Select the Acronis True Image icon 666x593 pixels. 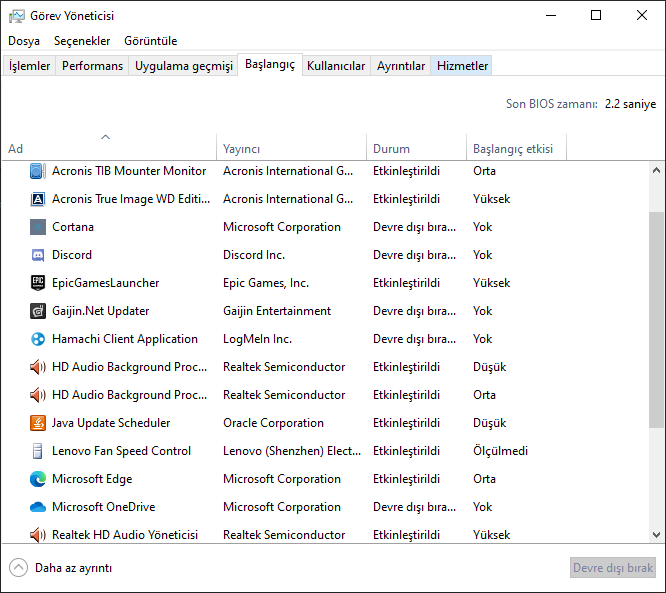[38, 199]
